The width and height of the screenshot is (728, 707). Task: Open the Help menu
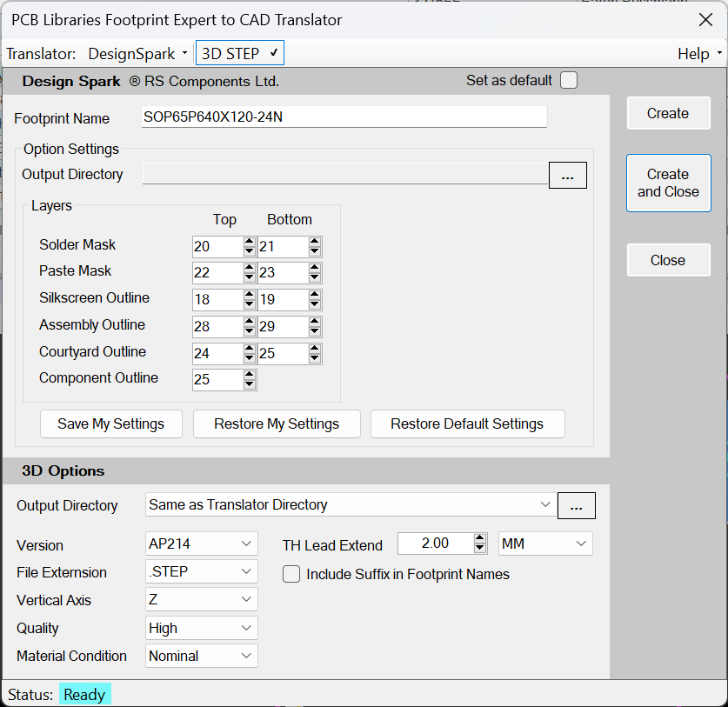click(x=699, y=54)
